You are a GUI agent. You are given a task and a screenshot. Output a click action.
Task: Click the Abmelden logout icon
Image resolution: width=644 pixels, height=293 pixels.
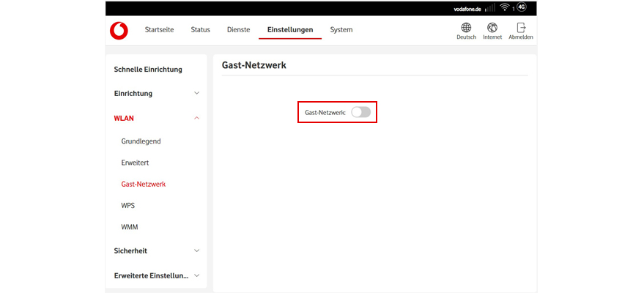click(521, 28)
